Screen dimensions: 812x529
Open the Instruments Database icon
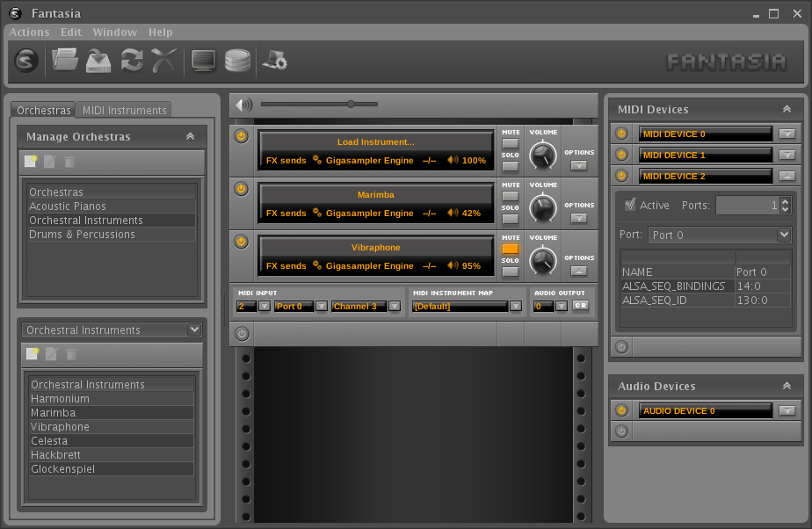click(x=237, y=60)
